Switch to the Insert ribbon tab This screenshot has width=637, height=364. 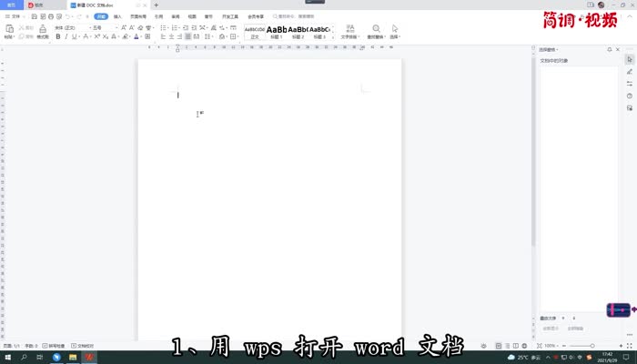117,16
